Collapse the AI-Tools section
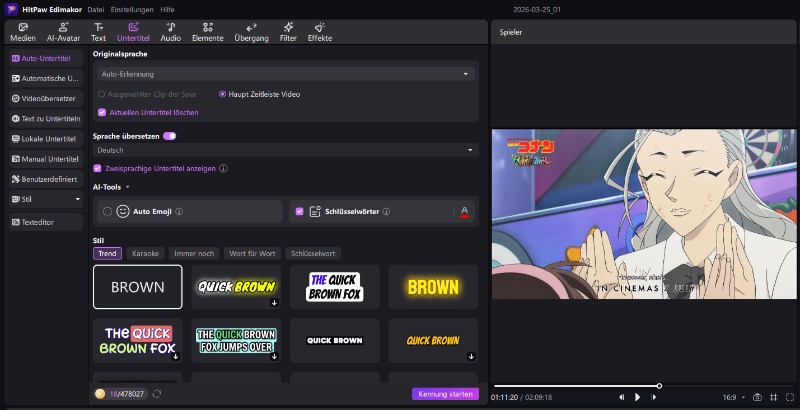 pos(128,187)
